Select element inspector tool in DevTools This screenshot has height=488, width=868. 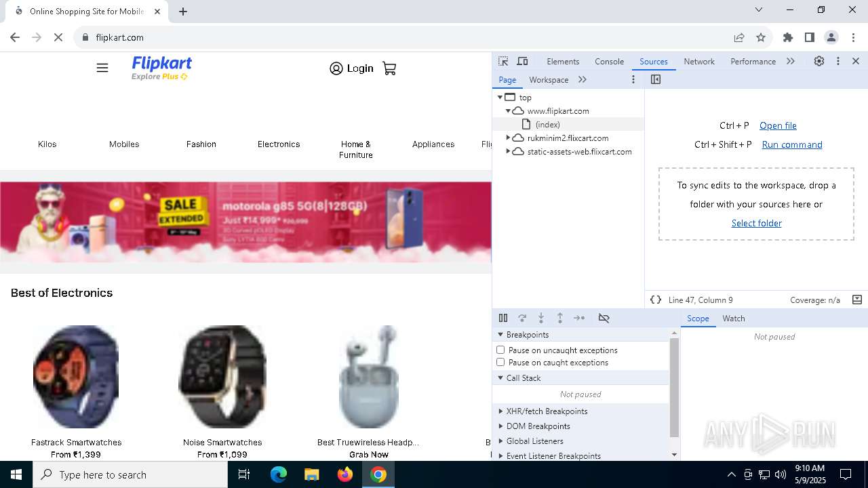pyautogui.click(x=503, y=61)
